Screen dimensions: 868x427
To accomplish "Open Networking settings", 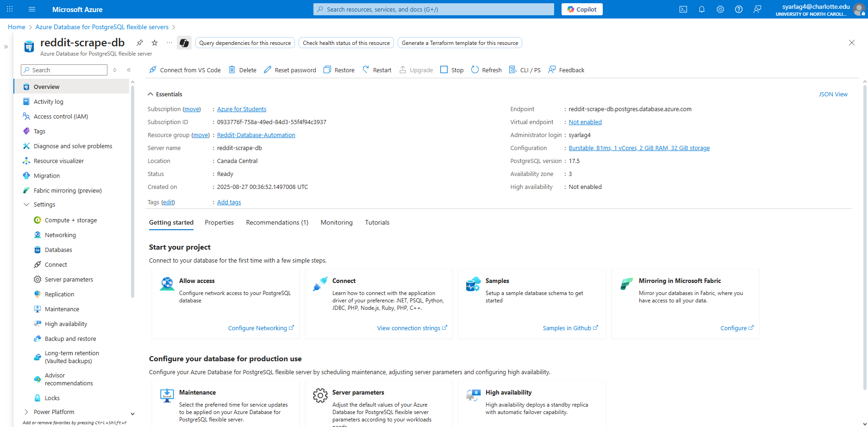I will (x=60, y=235).
